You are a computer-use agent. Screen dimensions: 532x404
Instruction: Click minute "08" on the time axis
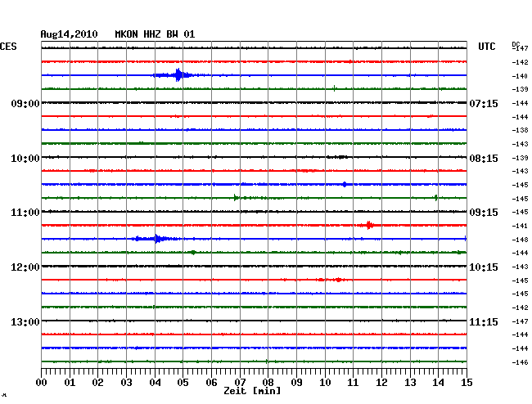pos(268,382)
